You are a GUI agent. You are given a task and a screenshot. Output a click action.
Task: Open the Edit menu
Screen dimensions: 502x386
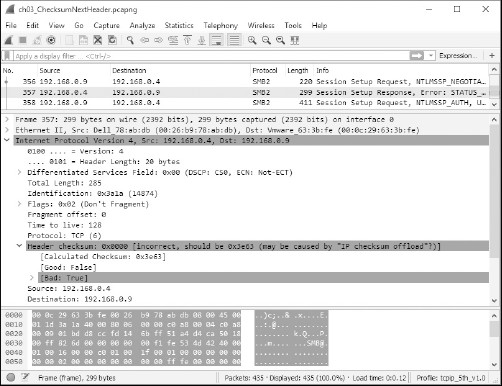click(x=33, y=25)
